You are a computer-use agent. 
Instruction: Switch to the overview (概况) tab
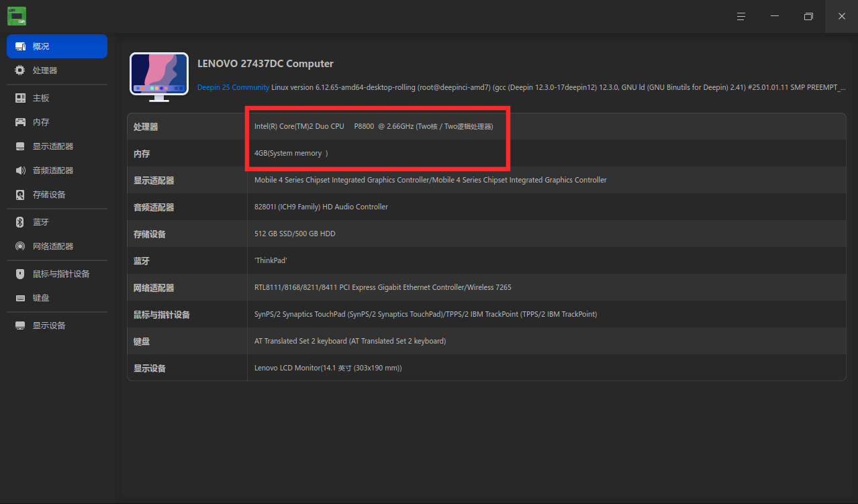(57, 46)
